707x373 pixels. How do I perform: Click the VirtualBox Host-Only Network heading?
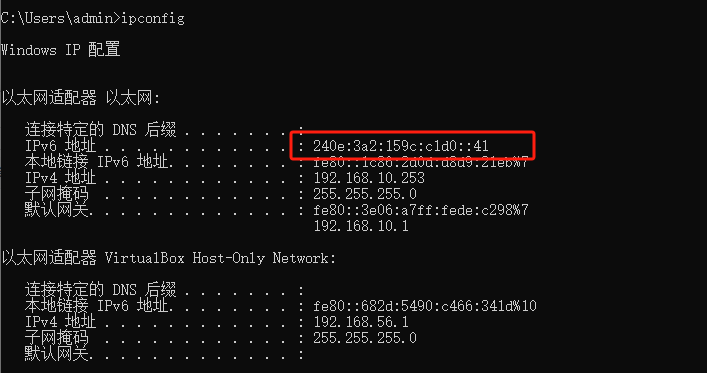[220, 258]
